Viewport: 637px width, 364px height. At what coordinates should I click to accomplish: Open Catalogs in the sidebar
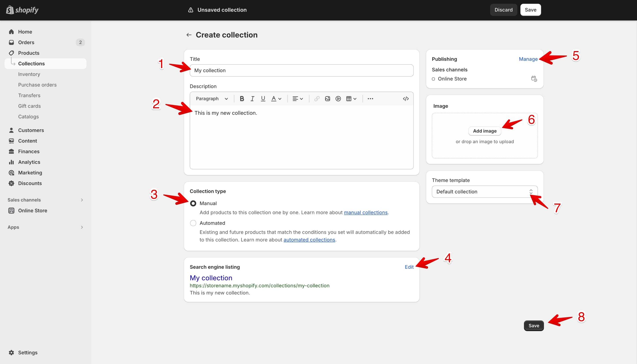28,117
